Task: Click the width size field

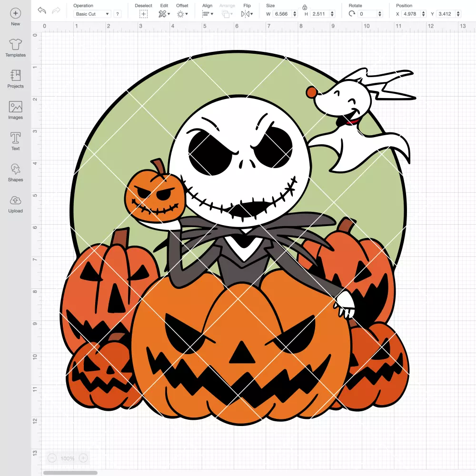Action: tap(282, 14)
